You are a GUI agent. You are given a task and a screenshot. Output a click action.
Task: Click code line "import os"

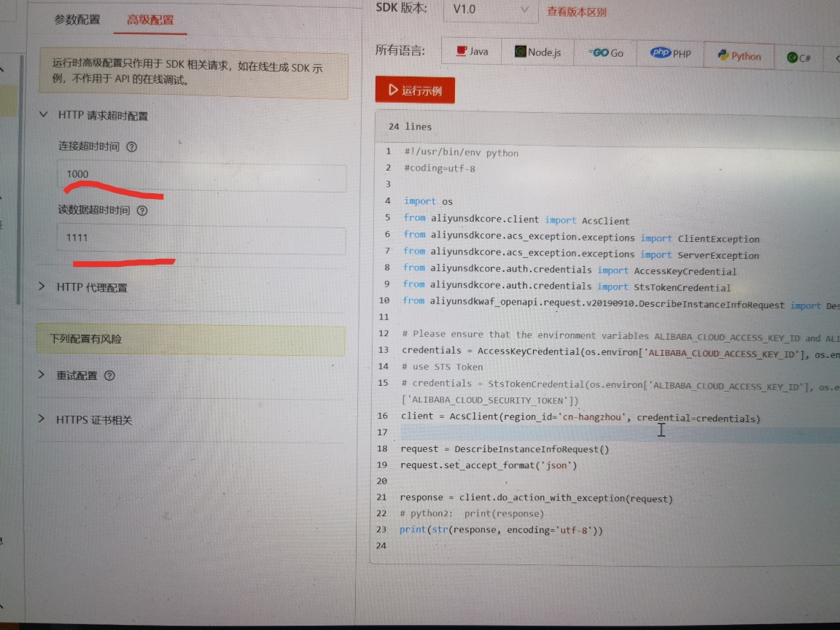coord(428,201)
